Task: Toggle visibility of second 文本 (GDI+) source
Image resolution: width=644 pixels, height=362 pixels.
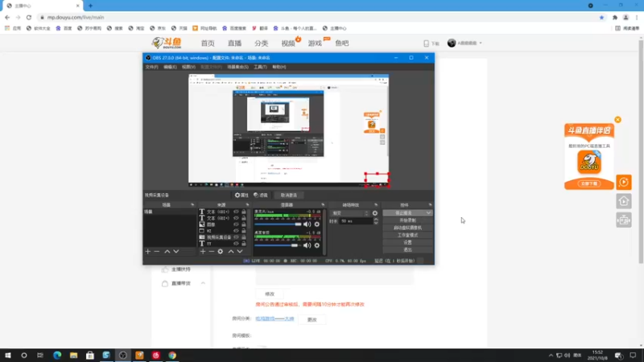Action: point(236,218)
